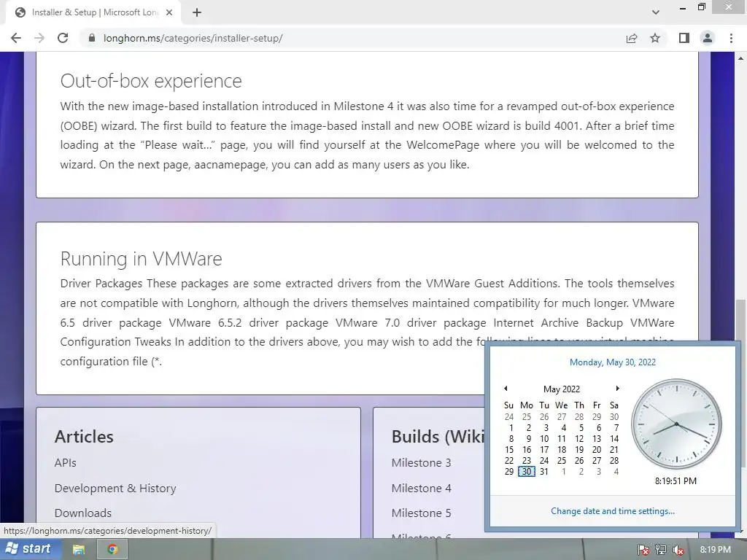View site security lock info

[x=92, y=38]
